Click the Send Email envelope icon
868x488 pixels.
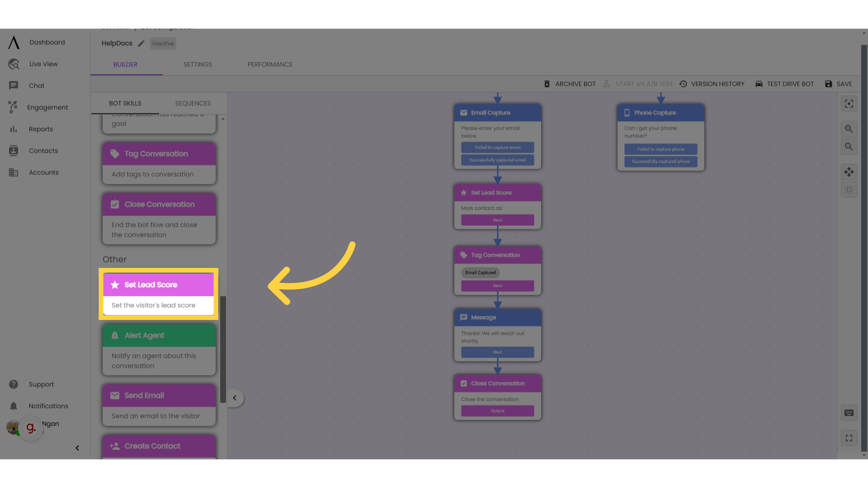tap(114, 395)
